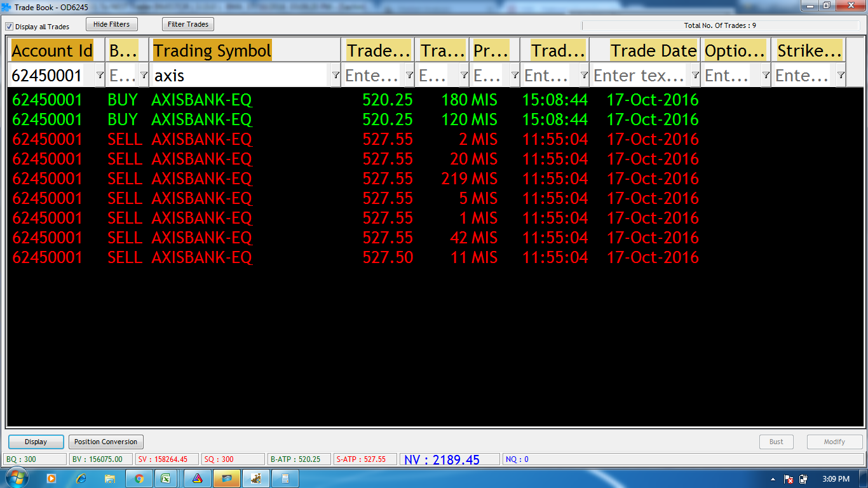Open the Product column filter icon

point(515,76)
